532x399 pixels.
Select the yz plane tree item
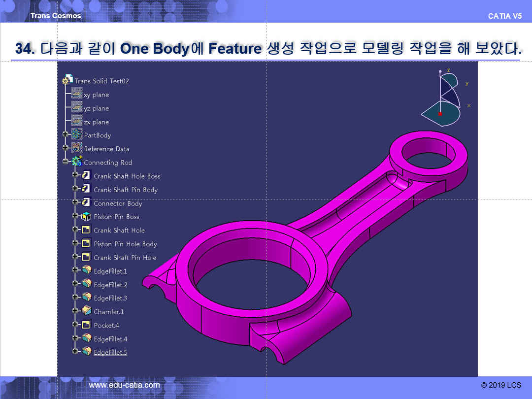coord(96,108)
